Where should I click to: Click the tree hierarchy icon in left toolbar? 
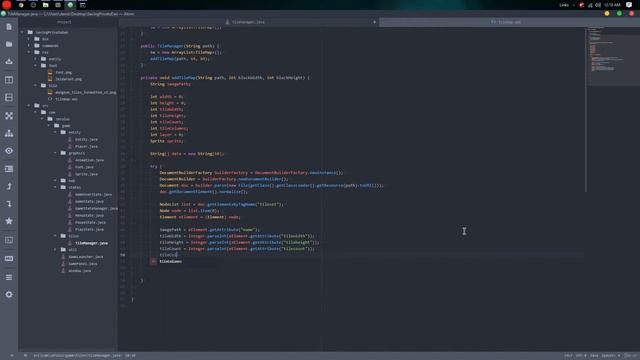coord(9,133)
